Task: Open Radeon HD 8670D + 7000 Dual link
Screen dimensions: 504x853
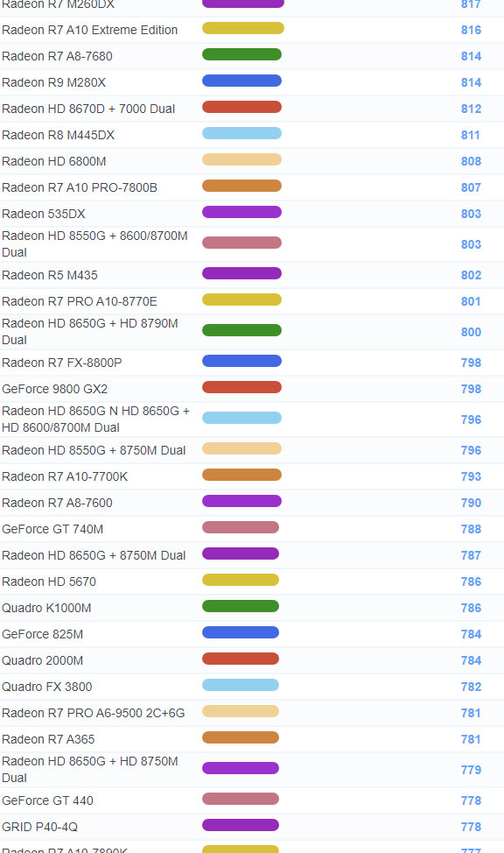Action: (88, 109)
